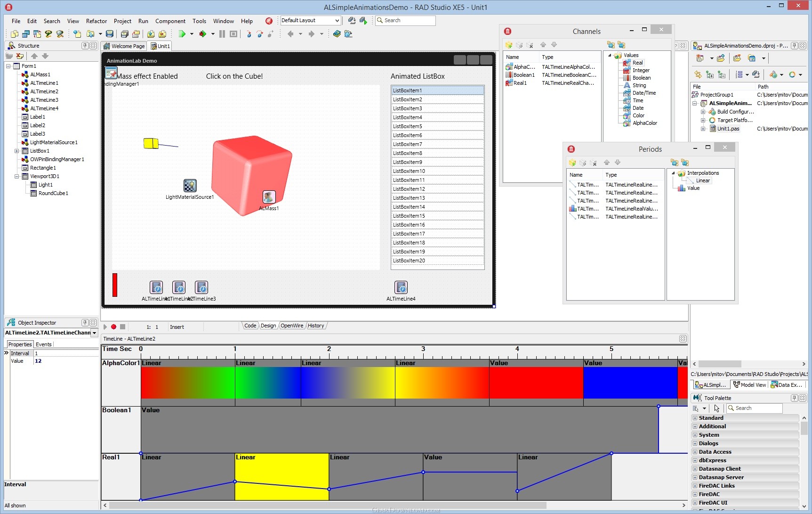Click the Save All disks icon
812x514 pixels.
click(x=124, y=34)
